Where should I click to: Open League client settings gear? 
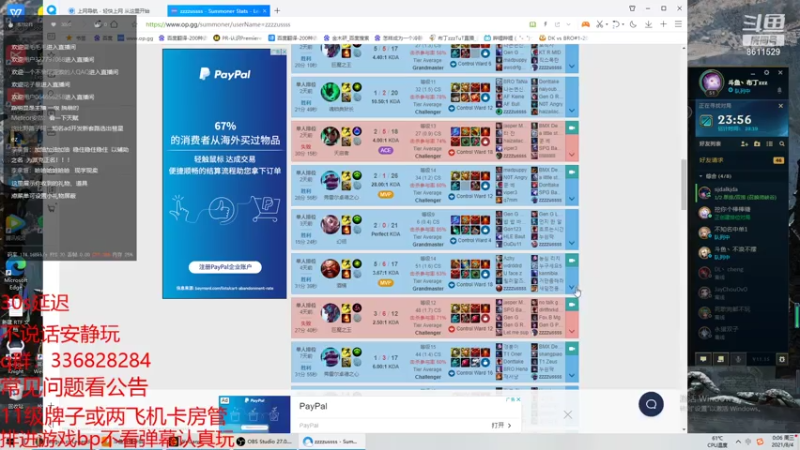[x=782, y=359]
